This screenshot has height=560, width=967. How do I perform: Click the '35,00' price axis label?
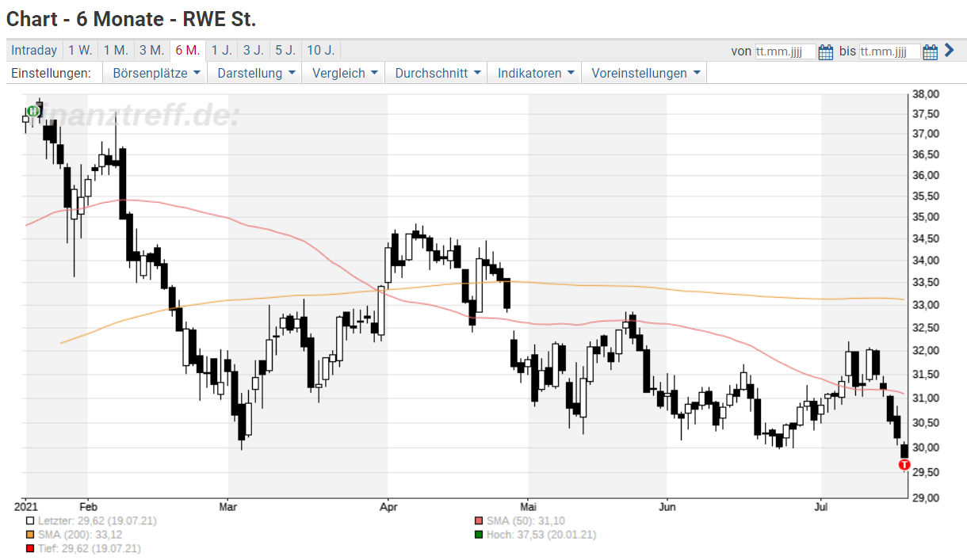926,217
